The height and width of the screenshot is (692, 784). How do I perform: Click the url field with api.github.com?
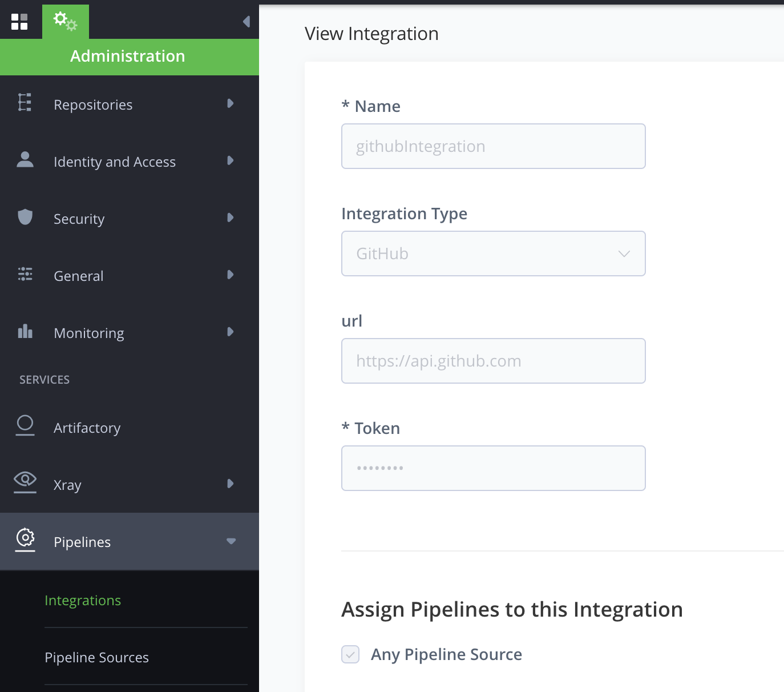[494, 361]
